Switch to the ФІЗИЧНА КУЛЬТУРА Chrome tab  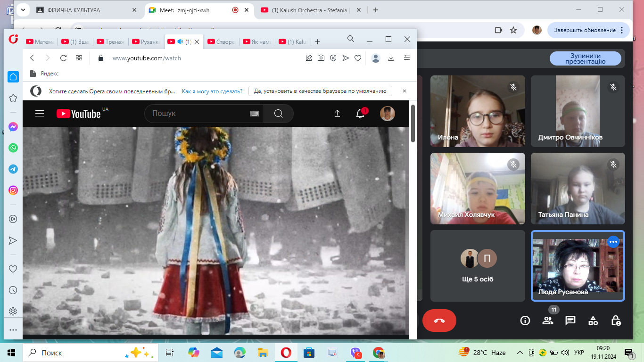[86, 9]
